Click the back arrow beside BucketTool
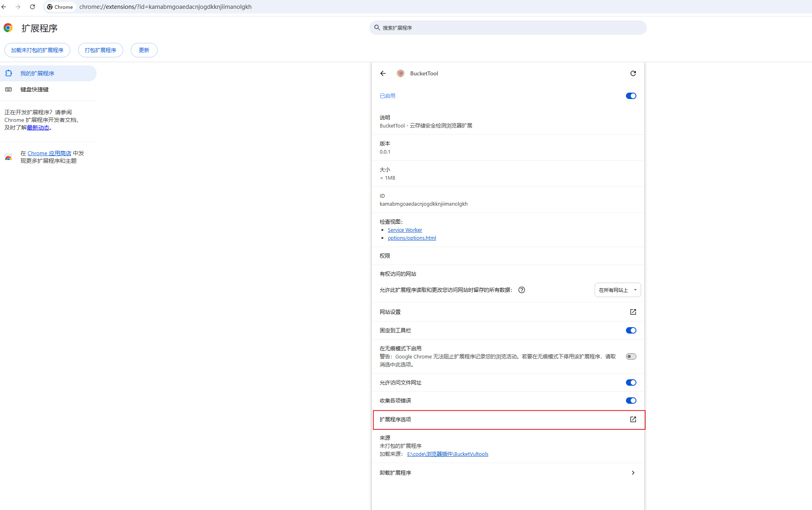 (383, 73)
